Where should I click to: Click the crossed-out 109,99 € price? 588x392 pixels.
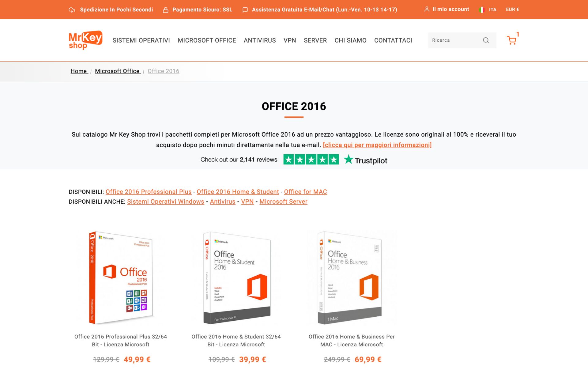[x=221, y=360]
